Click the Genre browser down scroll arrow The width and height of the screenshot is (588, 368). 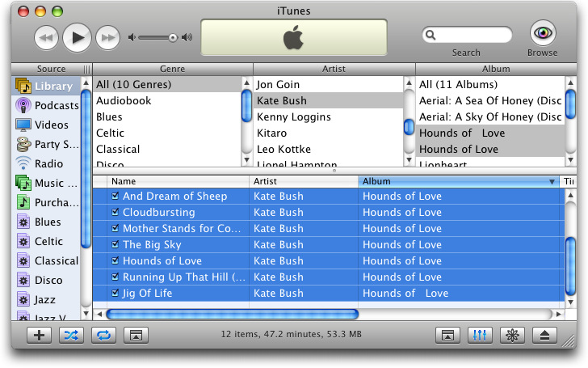pos(247,160)
